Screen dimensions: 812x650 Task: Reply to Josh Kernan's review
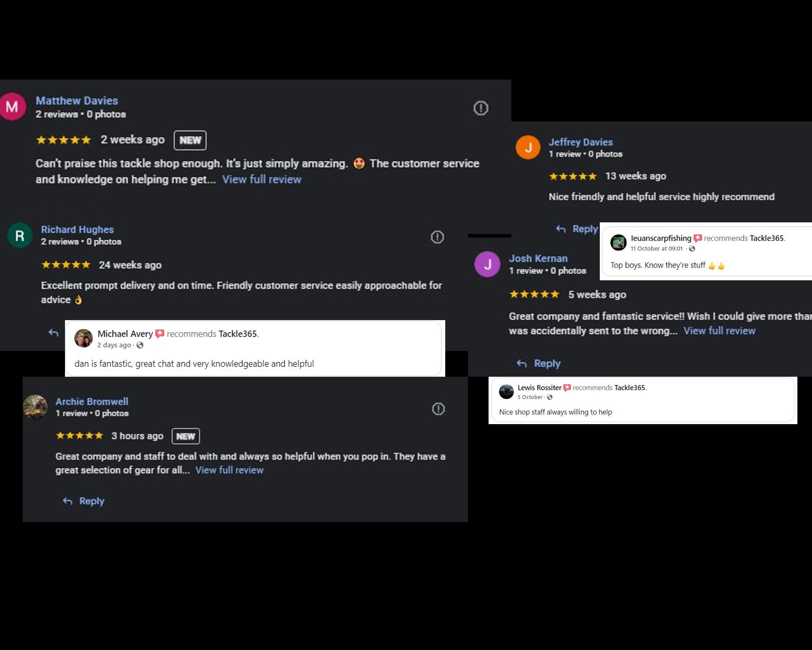[539, 364]
